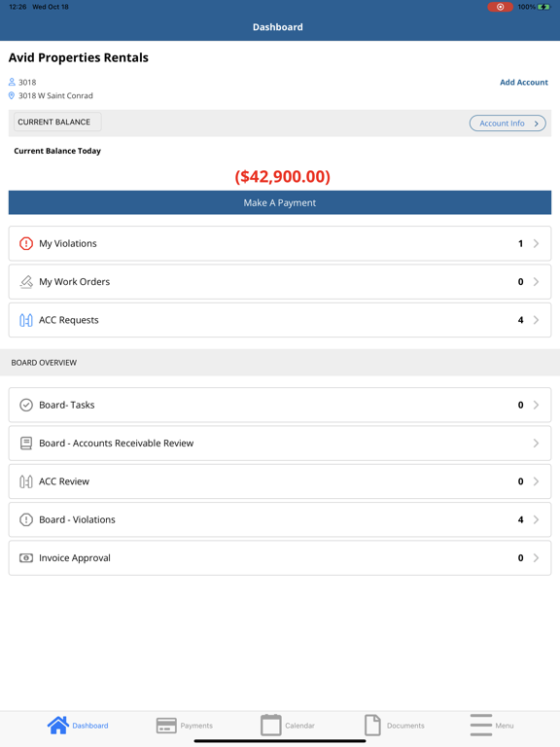Click the Board- Tasks checkmark icon
The height and width of the screenshot is (747, 560).
tap(26, 405)
